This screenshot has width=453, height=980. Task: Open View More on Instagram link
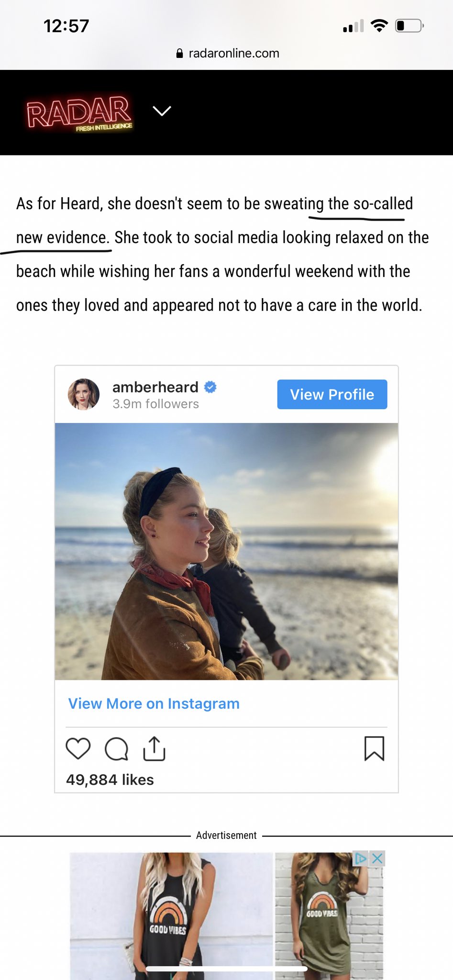point(154,703)
